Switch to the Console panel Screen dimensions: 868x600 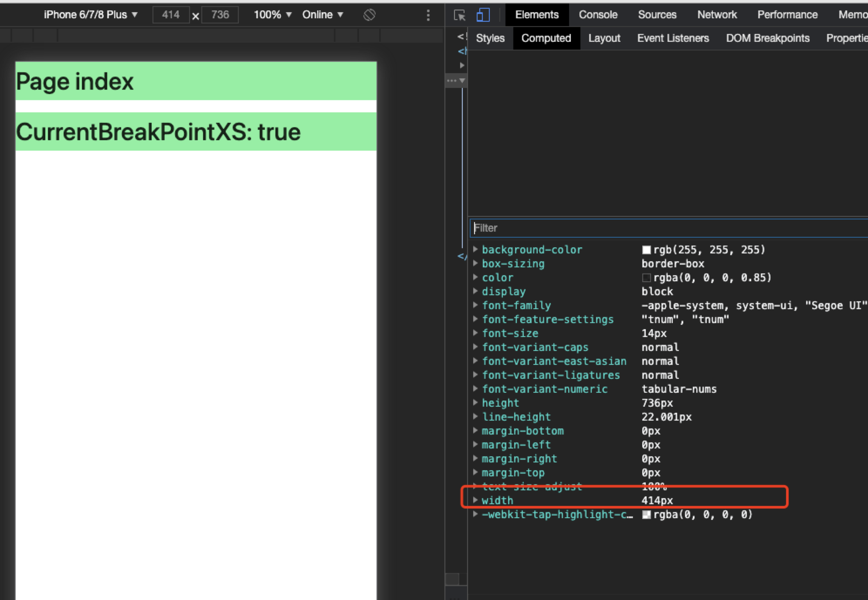click(x=598, y=14)
